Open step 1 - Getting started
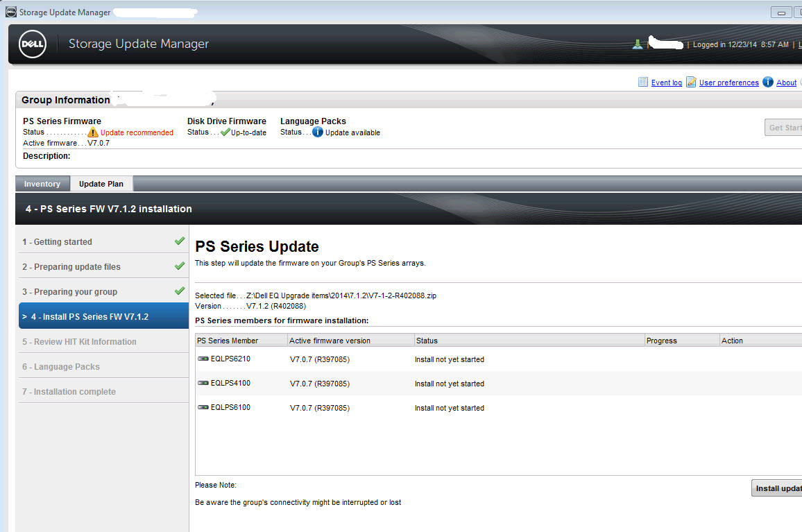 click(103, 241)
